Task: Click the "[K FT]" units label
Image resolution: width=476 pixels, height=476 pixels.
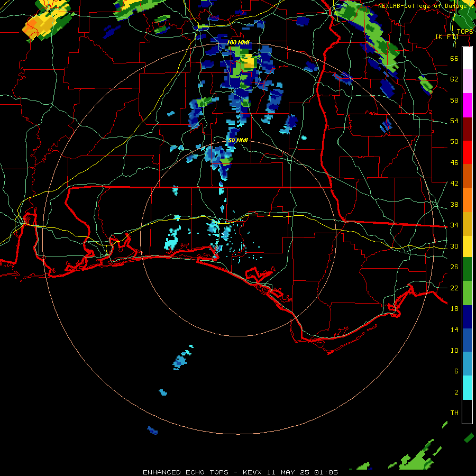Action: 447,36
